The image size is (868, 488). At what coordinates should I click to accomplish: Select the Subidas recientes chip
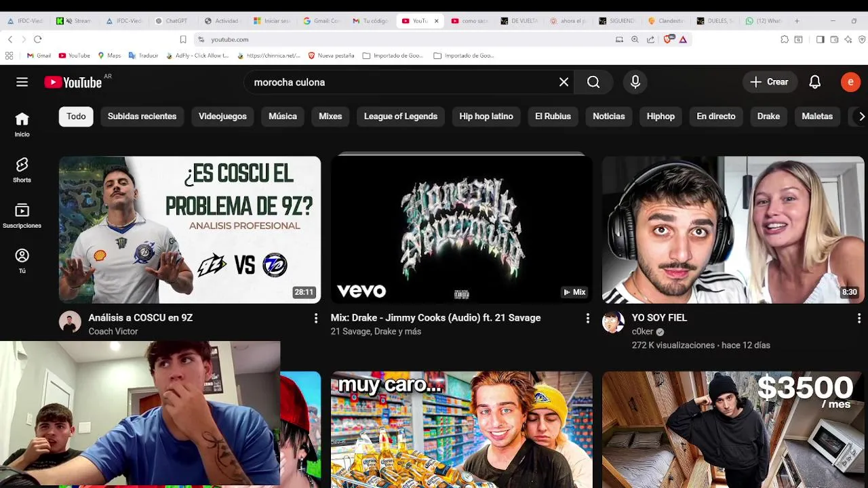(142, 117)
